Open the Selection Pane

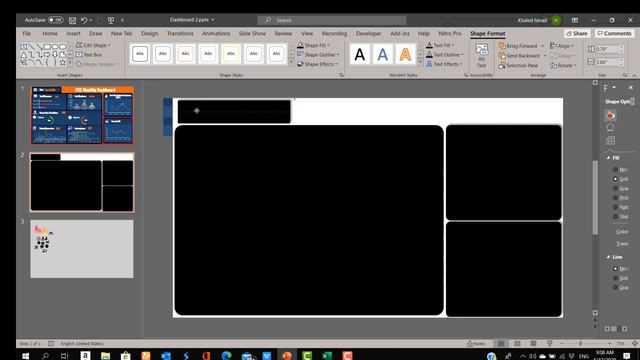tap(518, 65)
